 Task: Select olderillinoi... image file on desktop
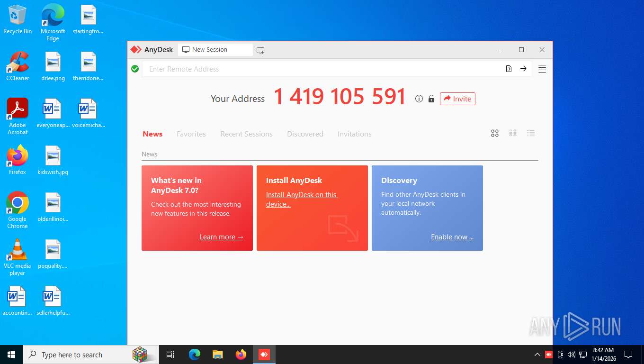coord(53,207)
